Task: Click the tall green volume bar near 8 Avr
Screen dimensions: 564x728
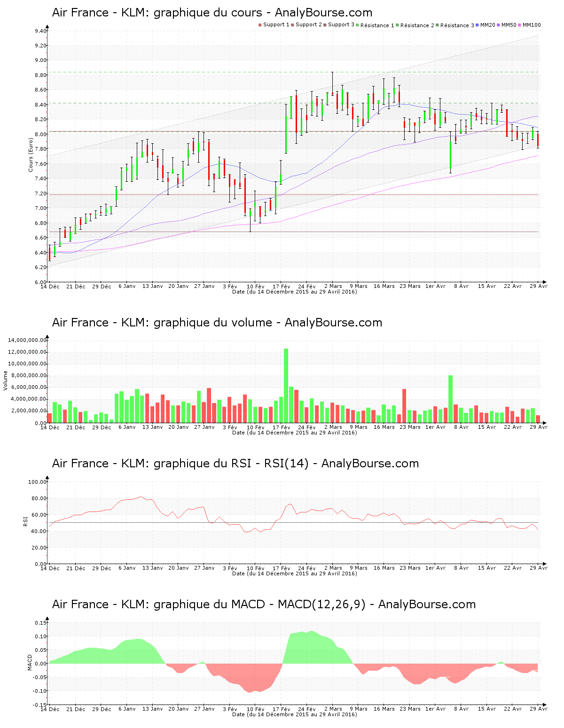Action: click(x=450, y=399)
